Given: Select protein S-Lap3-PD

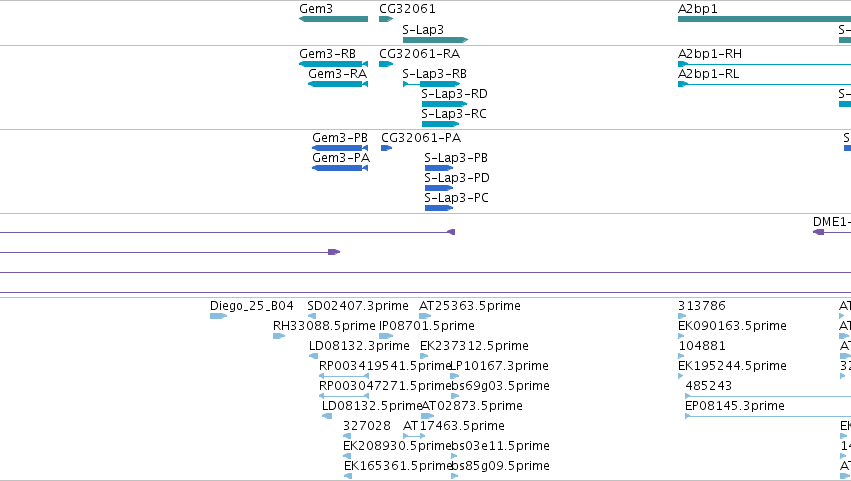Looking at the screenshot, I should [x=439, y=188].
